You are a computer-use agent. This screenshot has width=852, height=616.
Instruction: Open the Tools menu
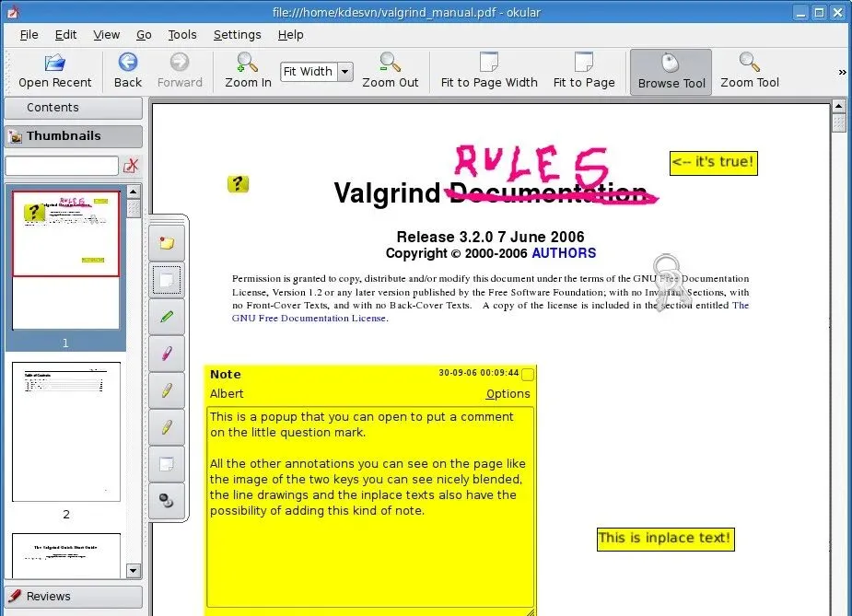coord(182,35)
